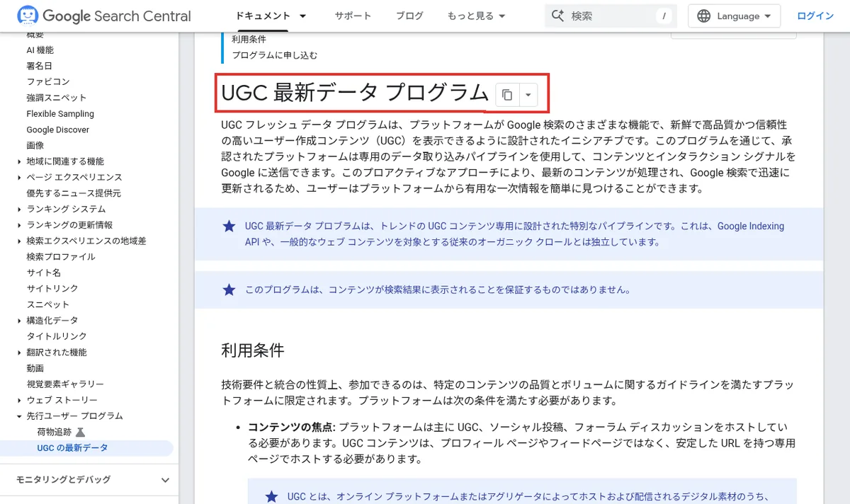
Task: Click globe icon in Language button
Action: click(703, 16)
